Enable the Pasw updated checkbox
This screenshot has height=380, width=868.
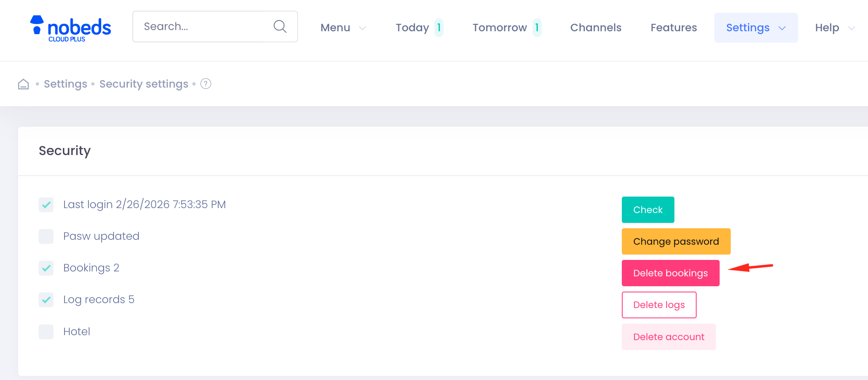(x=46, y=236)
